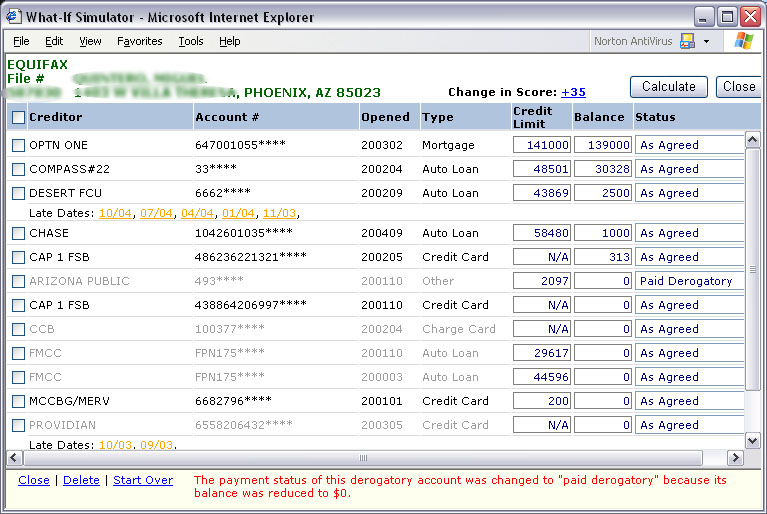The image size is (767, 514).
Task: Click the Start Over link
Action: [x=143, y=480]
